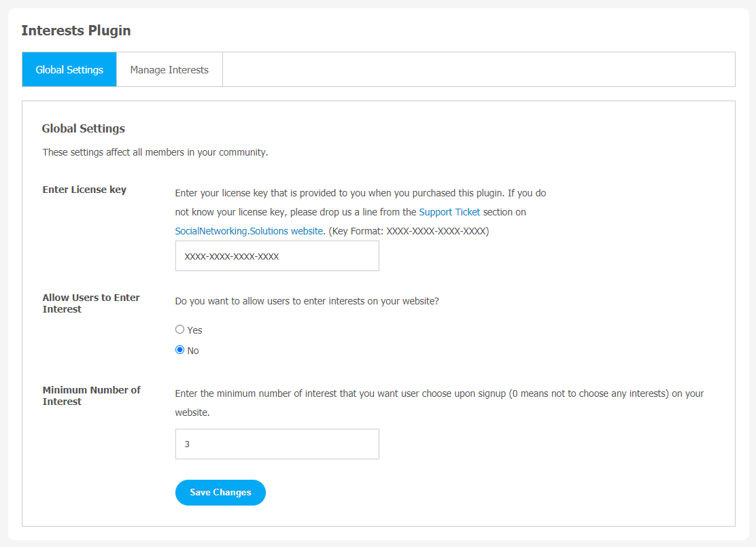The image size is (756, 547).
Task: Click the Minimum Number of Interest label
Action: 92,395
